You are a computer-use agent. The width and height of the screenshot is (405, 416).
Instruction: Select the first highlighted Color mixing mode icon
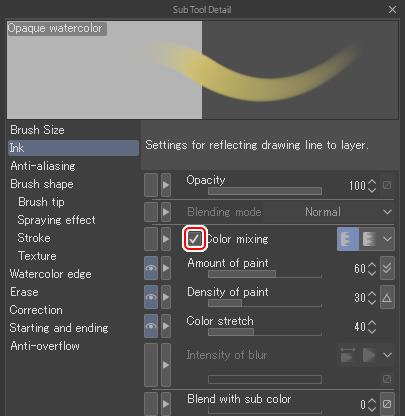tap(348, 239)
